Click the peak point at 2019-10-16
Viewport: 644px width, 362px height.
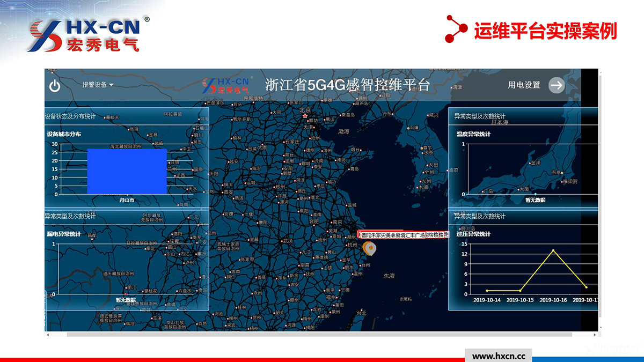tap(553, 250)
